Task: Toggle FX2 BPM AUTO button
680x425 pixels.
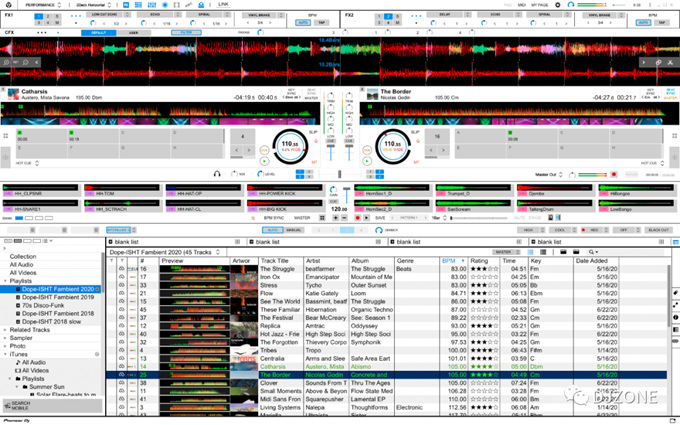Action: coord(643,23)
